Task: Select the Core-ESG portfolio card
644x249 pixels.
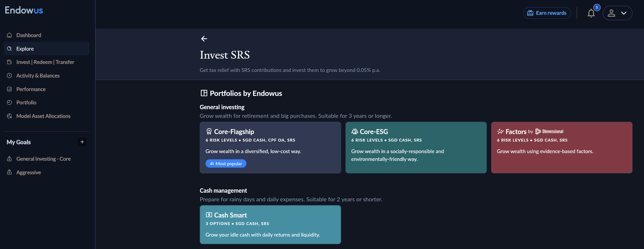Action: pos(416,148)
